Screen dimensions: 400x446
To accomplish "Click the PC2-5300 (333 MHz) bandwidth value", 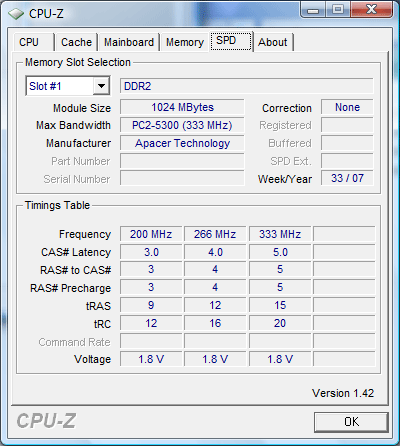I will coord(182,125).
